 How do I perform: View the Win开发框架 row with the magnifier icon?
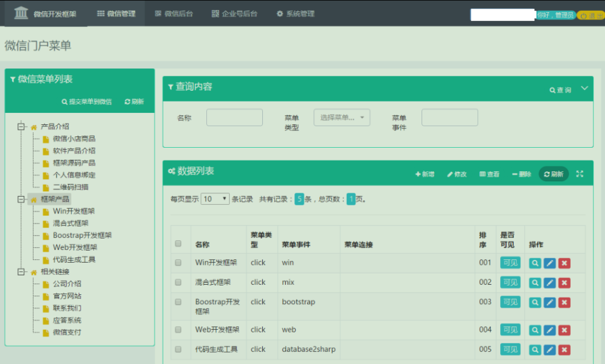[535, 263]
